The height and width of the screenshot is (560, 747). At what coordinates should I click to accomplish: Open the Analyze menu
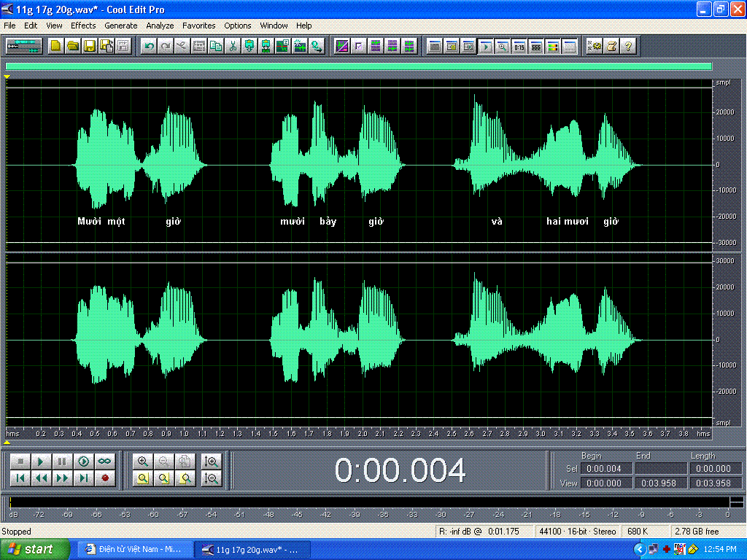(160, 26)
